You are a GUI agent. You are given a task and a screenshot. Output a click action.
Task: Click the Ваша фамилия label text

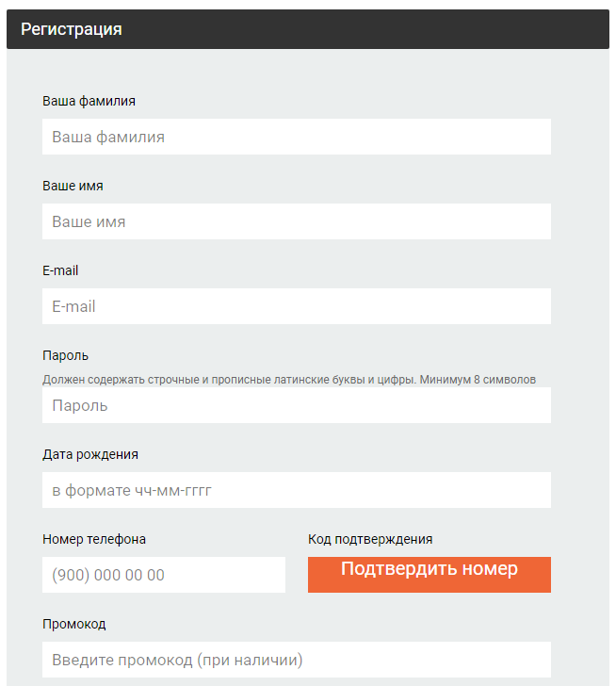click(89, 101)
